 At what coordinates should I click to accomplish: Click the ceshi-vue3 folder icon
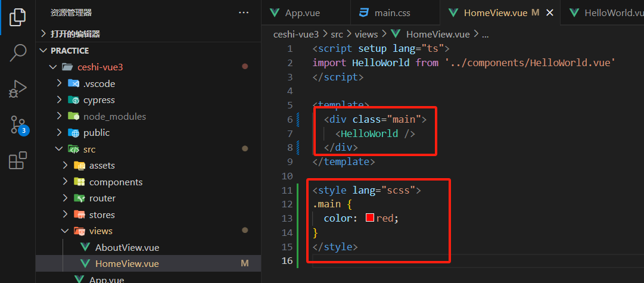click(66, 67)
